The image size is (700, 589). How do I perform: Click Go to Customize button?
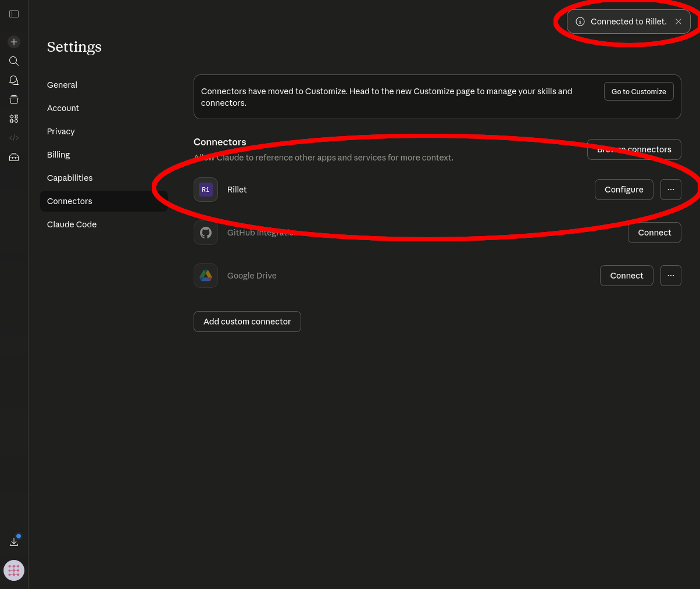[x=639, y=91]
